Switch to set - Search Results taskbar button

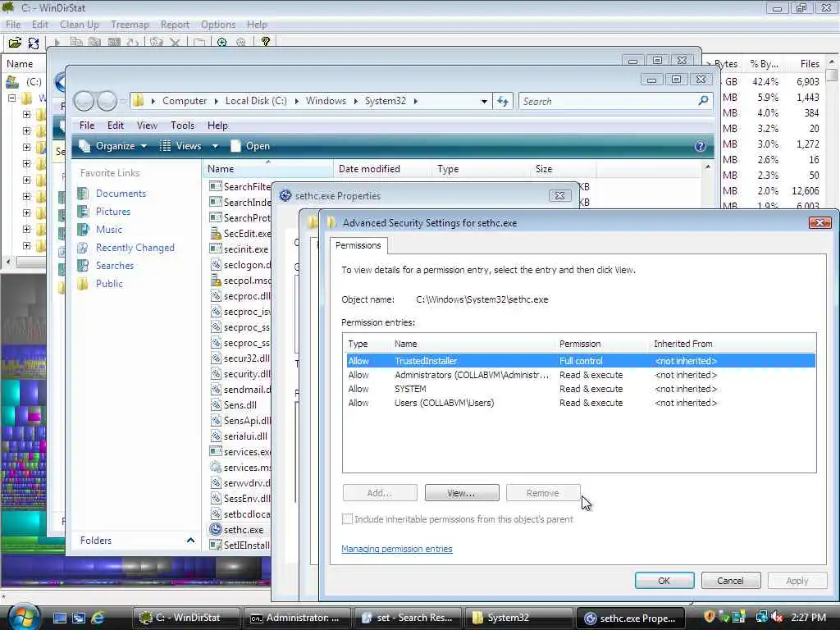point(409,618)
